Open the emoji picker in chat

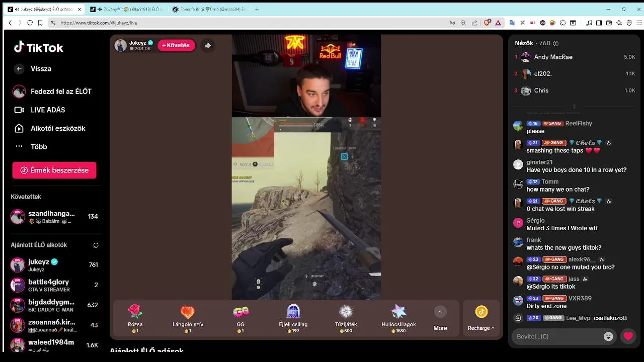[608, 336]
